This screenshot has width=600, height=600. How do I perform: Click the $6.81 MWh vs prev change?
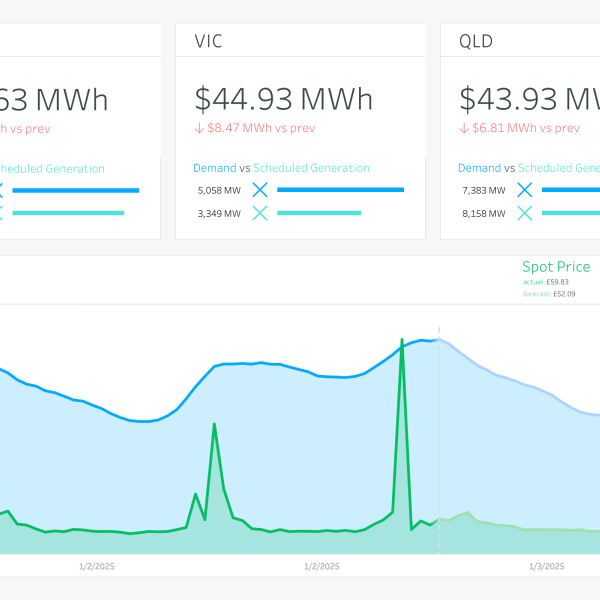click(x=526, y=128)
